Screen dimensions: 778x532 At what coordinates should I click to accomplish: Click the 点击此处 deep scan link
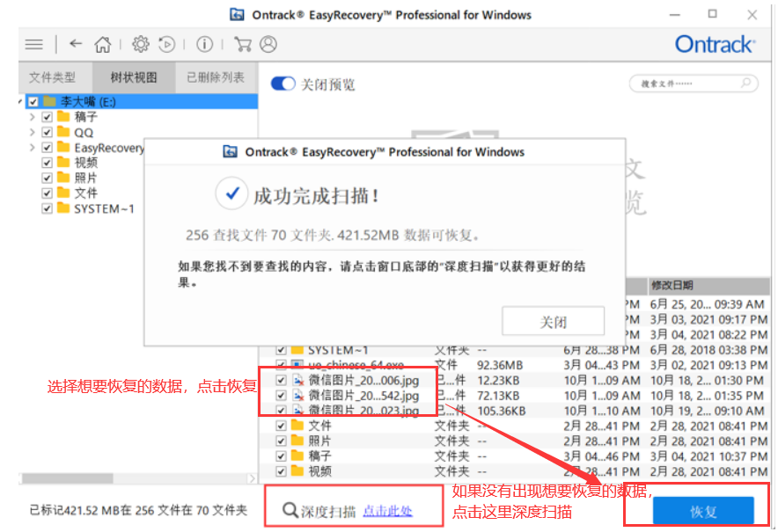point(387,511)
